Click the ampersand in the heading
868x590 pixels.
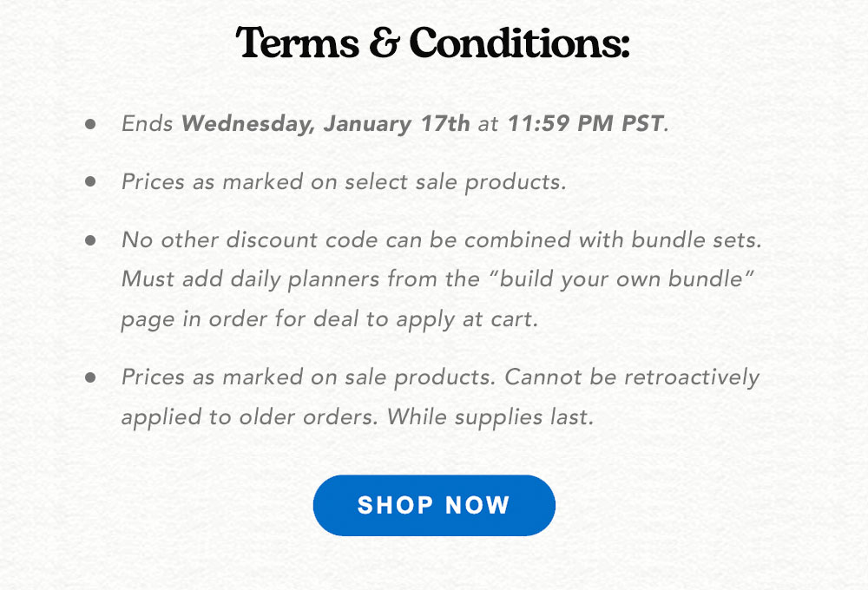(384, 43)
